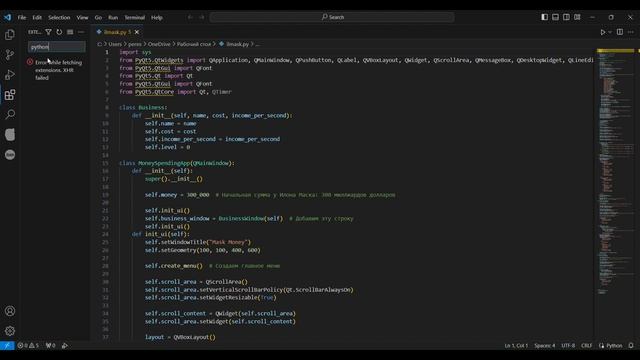Open the Terminal menu
Screen dimensions: 640x360
tap(135, 18)
